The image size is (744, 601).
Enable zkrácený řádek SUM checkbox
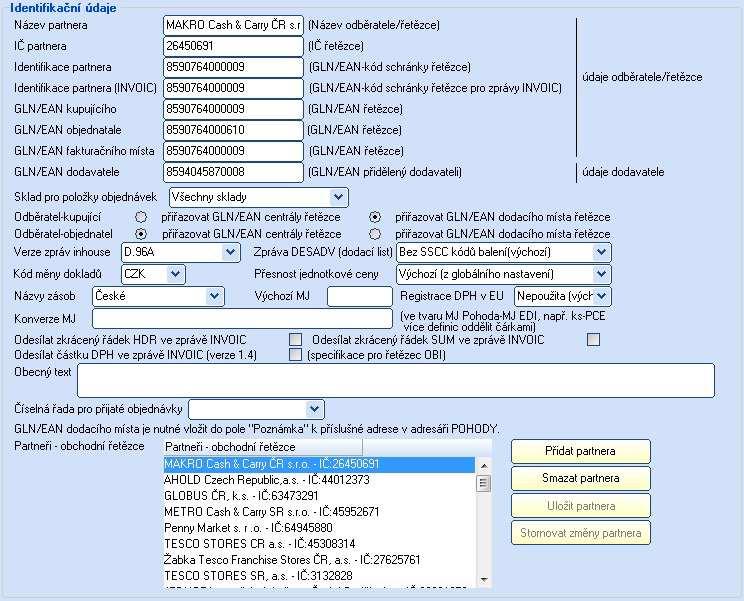tap(594, 340)
